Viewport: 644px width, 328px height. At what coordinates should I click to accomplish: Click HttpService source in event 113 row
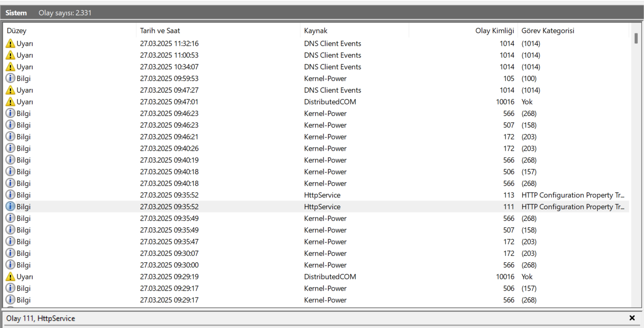[x=322, y=195]
